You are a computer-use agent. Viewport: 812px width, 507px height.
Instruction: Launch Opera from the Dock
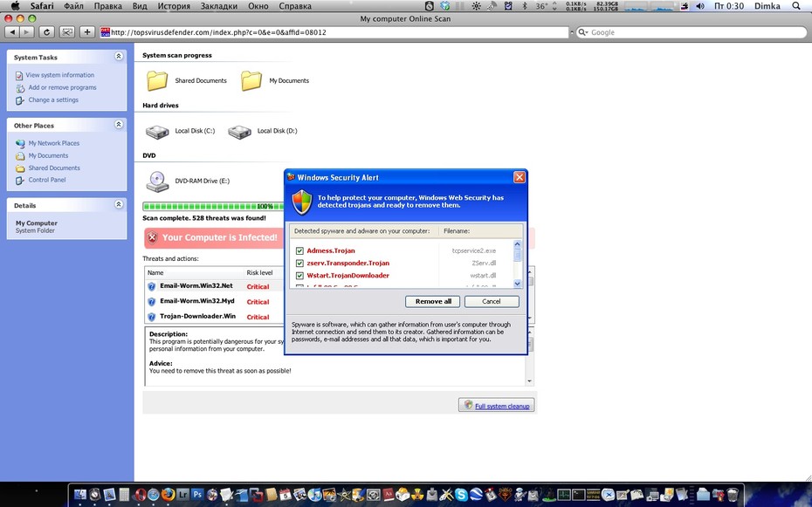(140, 495)
